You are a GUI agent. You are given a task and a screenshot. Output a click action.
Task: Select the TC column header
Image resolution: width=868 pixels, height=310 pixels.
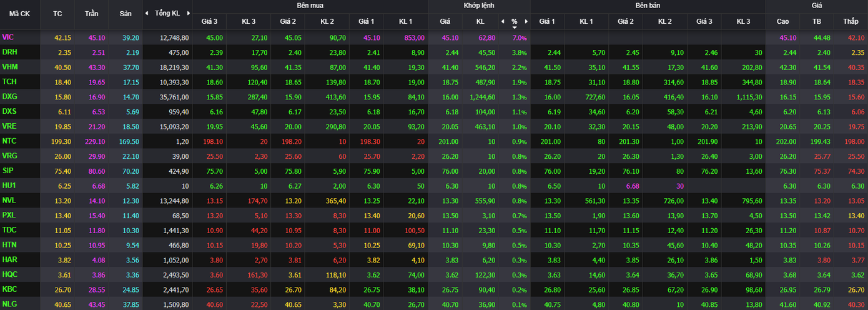point(57,13)
